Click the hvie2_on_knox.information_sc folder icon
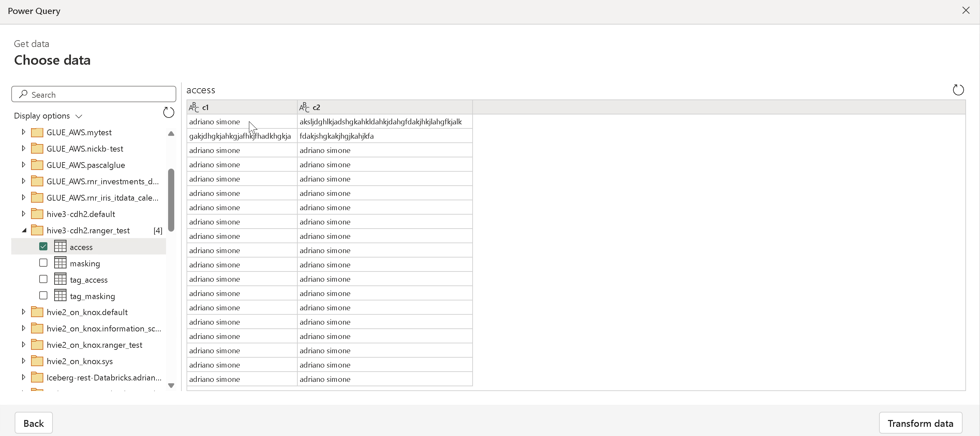Image resolution: width=980 pixels, height=436 pixels. tap(37, 328)
